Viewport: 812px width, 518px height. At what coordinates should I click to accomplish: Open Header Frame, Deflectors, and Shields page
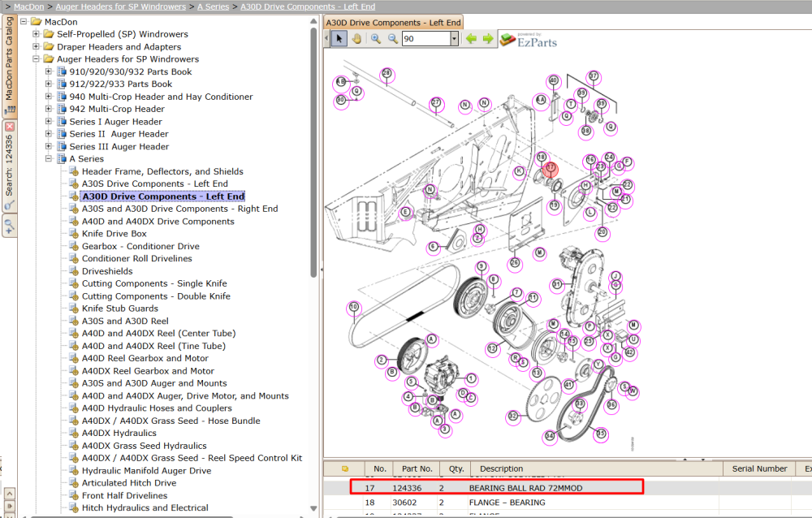pos(162,171)
